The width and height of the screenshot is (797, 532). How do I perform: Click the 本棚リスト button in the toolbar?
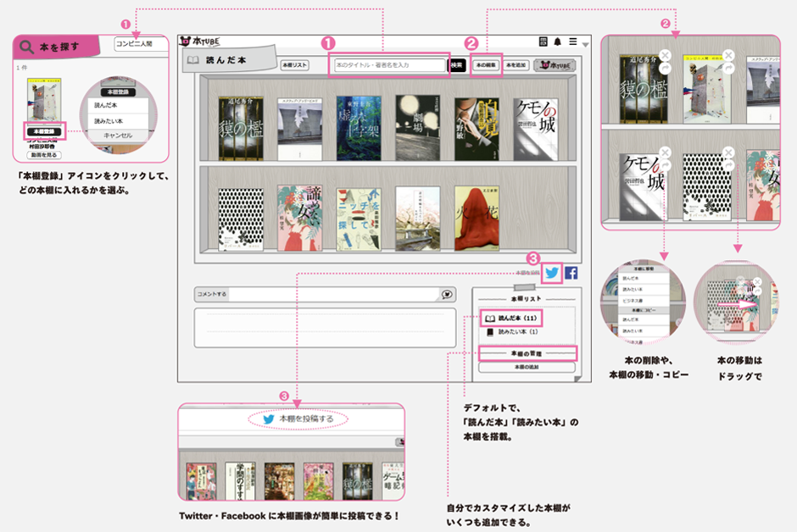[x=295, y=65]
